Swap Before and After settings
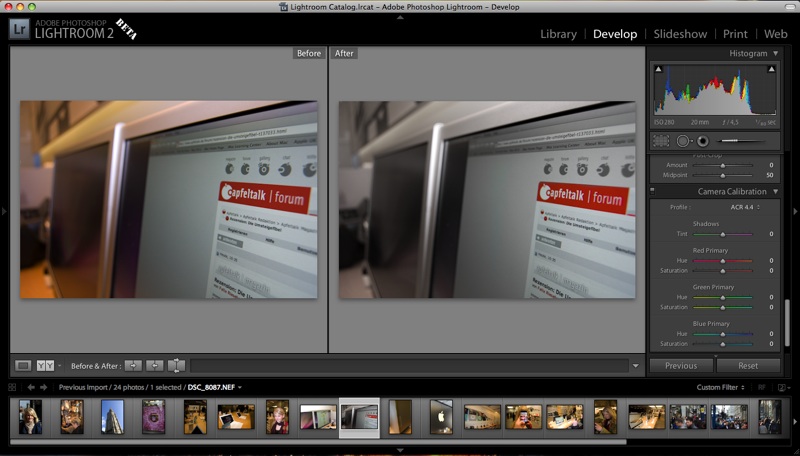This screenshot has height=456, width=800. pyautogui.click(x=176, y=366)
